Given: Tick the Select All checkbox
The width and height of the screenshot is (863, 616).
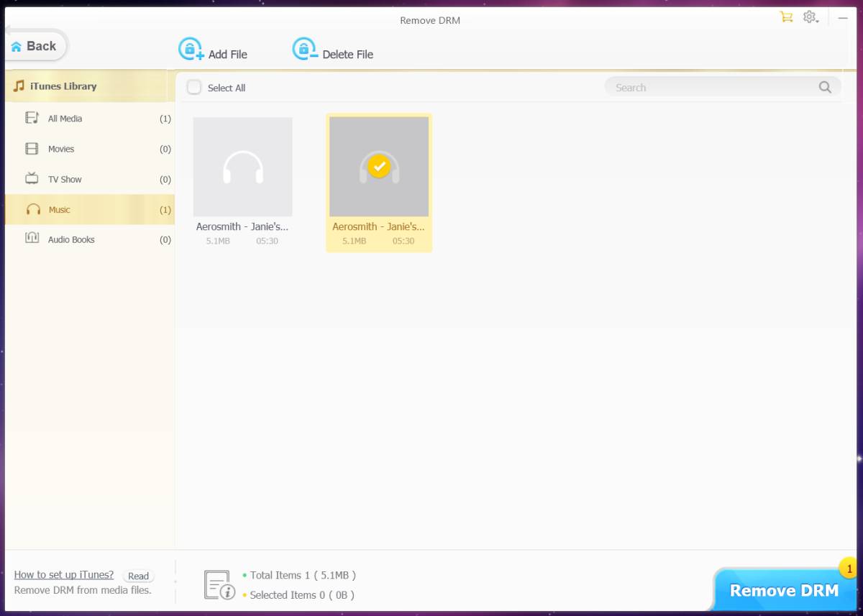Looking at the screenshot, I should pyautogui.click(x=194, y=87).
